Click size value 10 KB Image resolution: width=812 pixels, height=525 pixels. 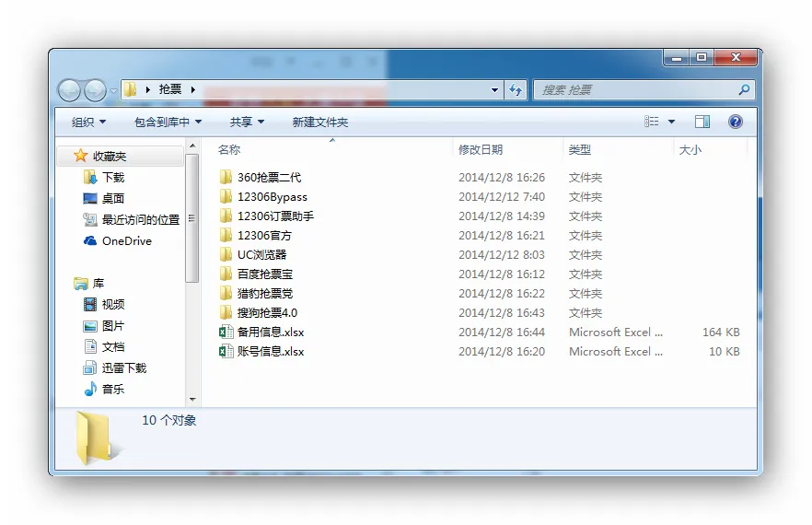click(724, 352)
